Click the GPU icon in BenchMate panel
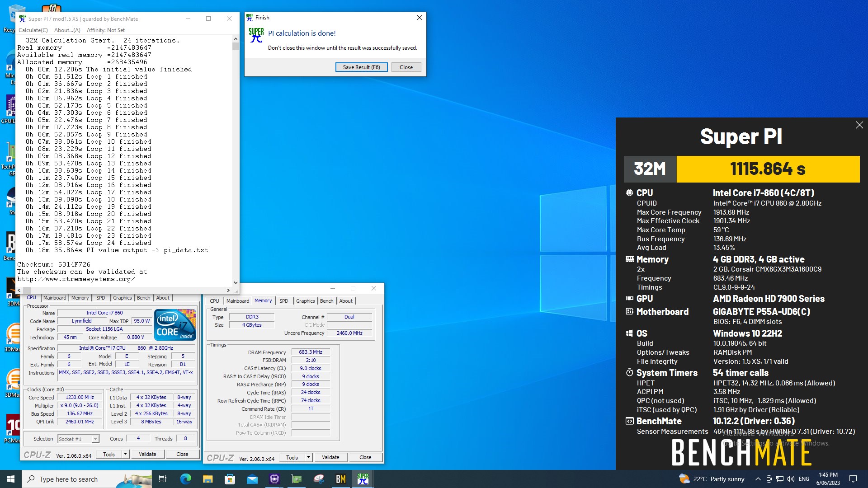The width and height of the screenshot is (868, 488). (629, 299)
